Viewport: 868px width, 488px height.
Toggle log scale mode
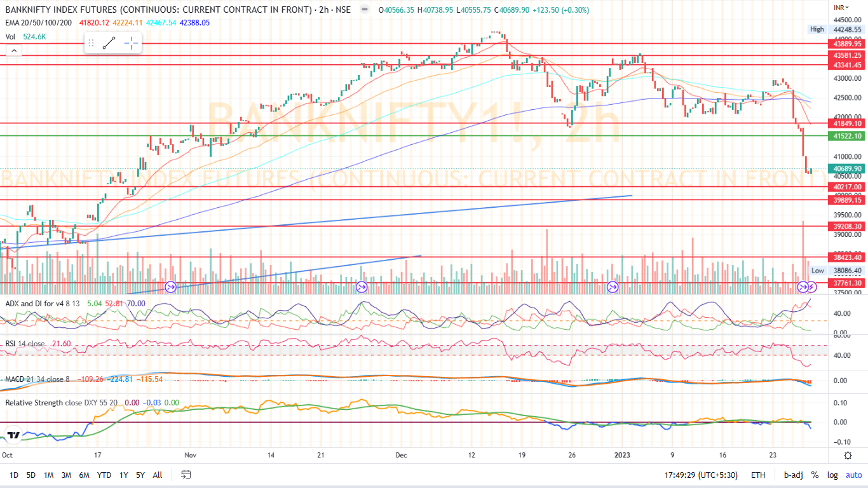(832, 475)
